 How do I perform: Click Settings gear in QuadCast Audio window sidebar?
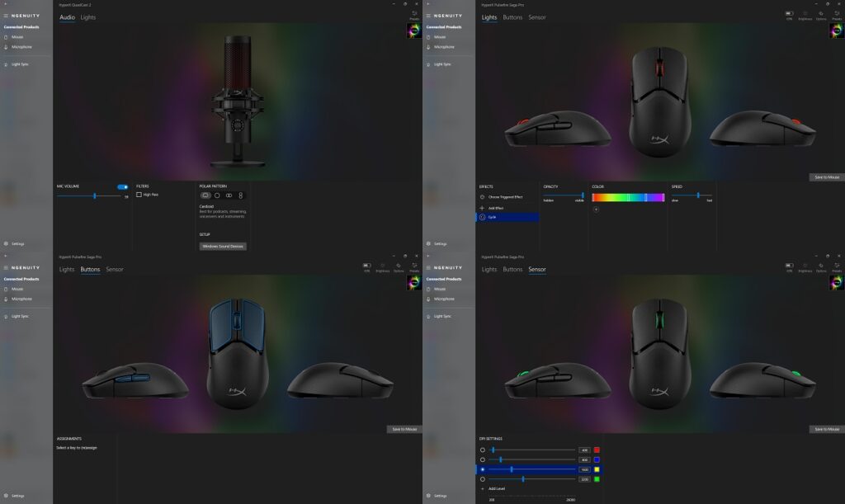(x=6, y=243)
